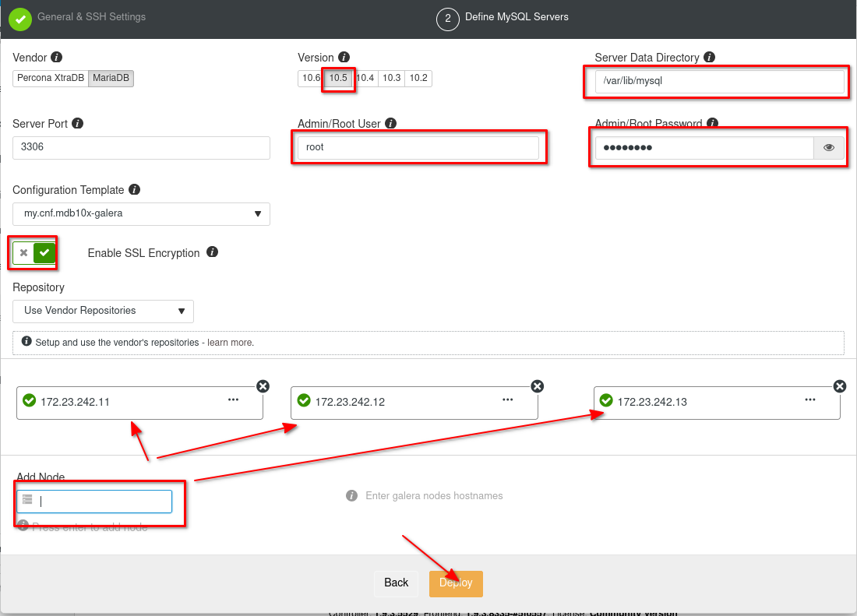Click info icon beside Configuration Template
The width and height of the screenshot is (857, 616).
coord(134,190)
